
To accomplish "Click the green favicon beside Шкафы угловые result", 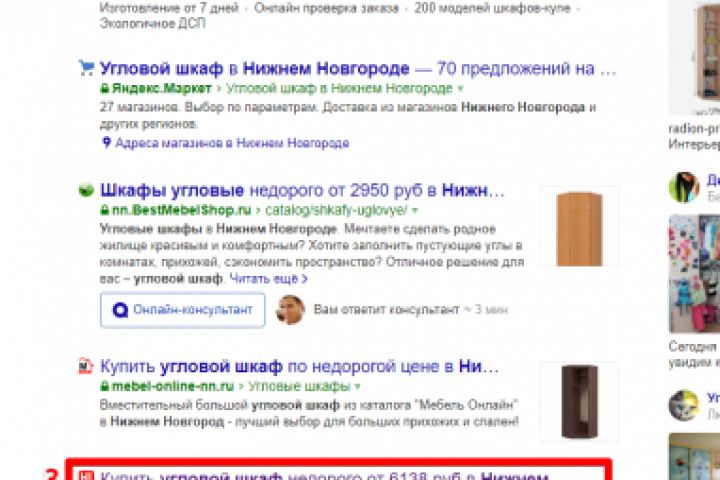I will [x=86, y=190].
